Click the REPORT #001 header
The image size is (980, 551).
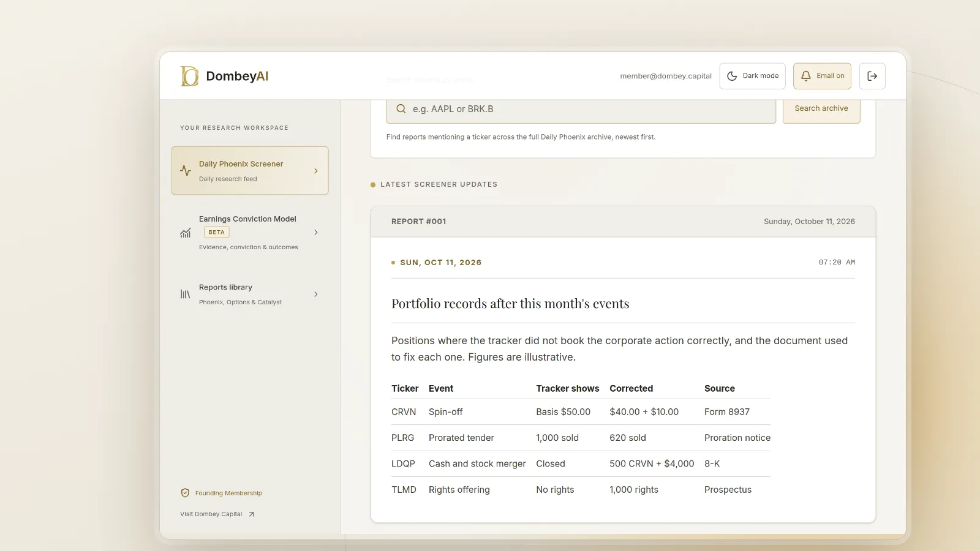tap(419, 222)
